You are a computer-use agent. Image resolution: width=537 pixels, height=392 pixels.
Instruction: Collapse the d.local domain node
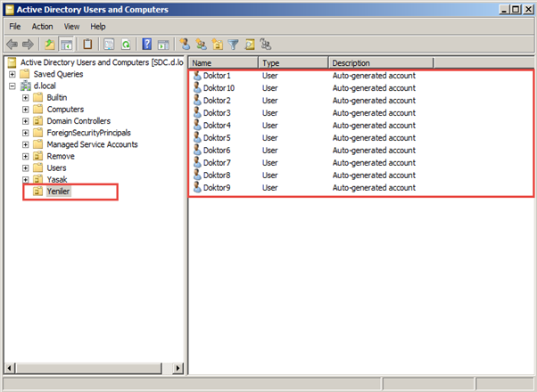coord(12,86)
